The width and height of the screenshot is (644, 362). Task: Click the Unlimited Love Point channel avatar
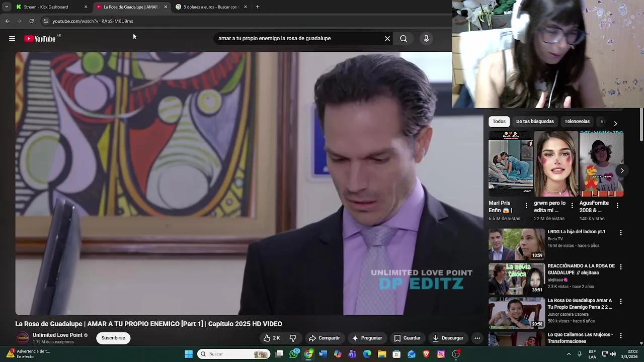coord(22,338)
